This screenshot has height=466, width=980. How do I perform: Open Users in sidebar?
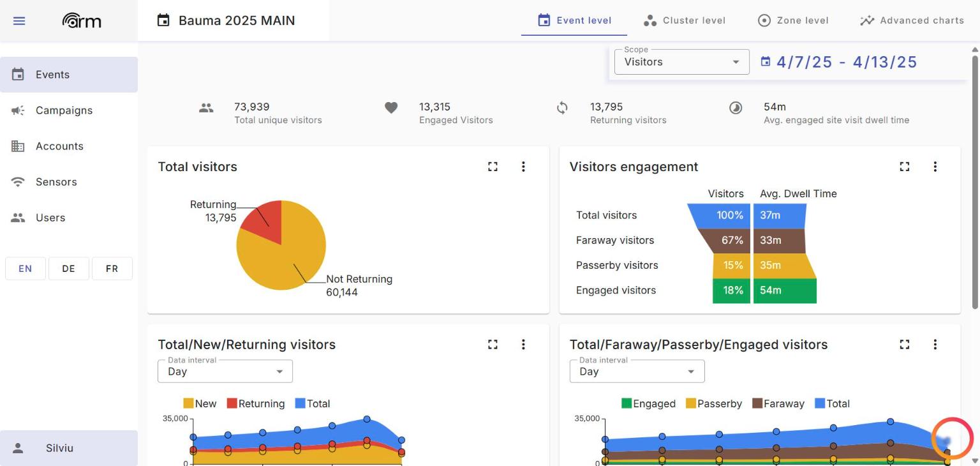(69, 218)
